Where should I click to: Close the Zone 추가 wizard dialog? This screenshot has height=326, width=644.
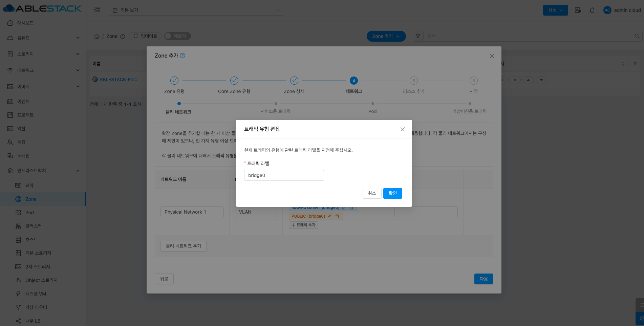pyautogui.click(x=492, y=56)
